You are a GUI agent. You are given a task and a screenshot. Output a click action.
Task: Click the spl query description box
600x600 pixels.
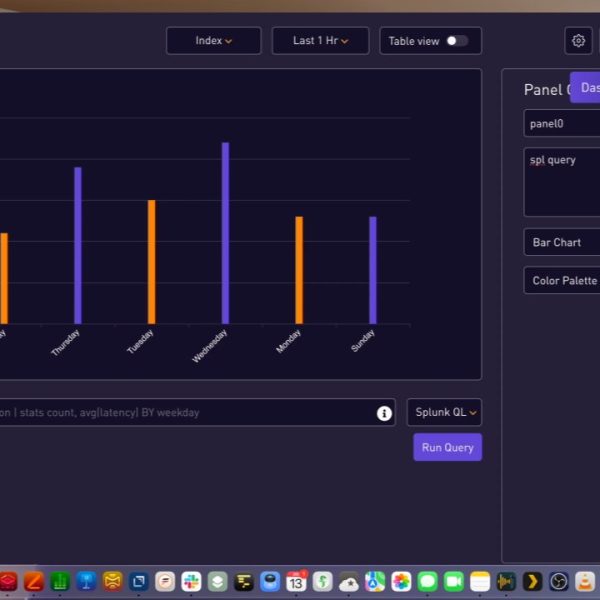562,182
